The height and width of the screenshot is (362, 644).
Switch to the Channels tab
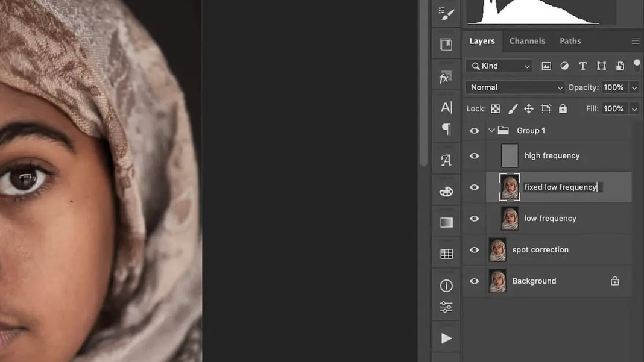tap(528, 41)
